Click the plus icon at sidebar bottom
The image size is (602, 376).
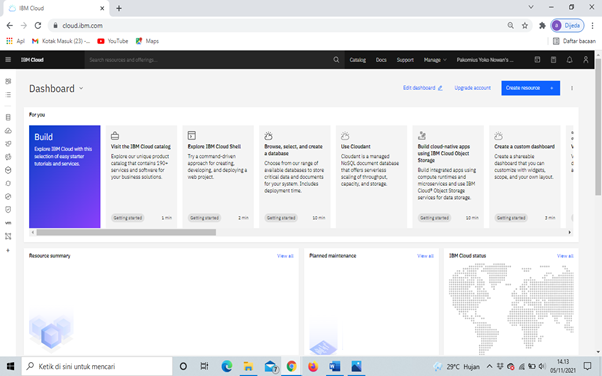[8, 250]
